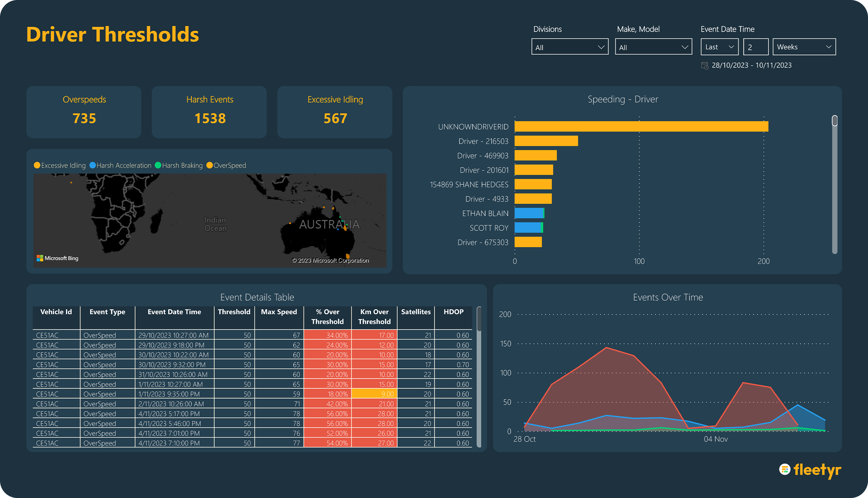Click the Excessive Idling legend dot
Viewport: 868px width, 498px height.
[37, 166]
